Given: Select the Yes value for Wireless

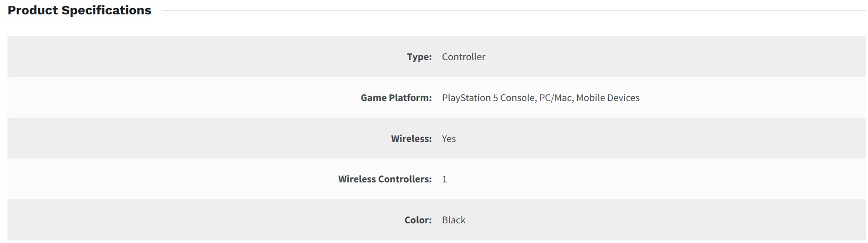Looking at the screenshot, I should click(449, 139).
